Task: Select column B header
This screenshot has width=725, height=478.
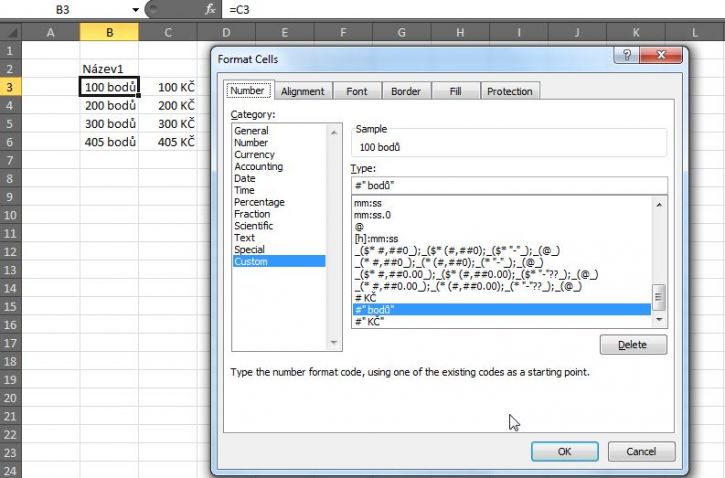Action: point(109,32)
